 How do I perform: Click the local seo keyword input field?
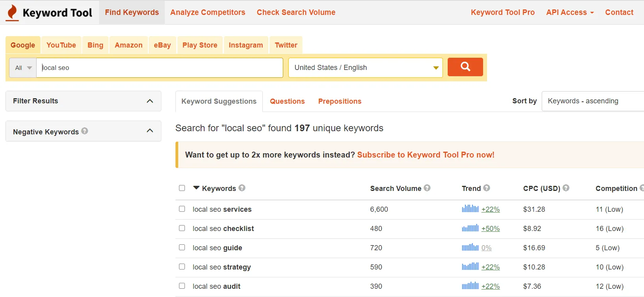click(x=159, y=68)
